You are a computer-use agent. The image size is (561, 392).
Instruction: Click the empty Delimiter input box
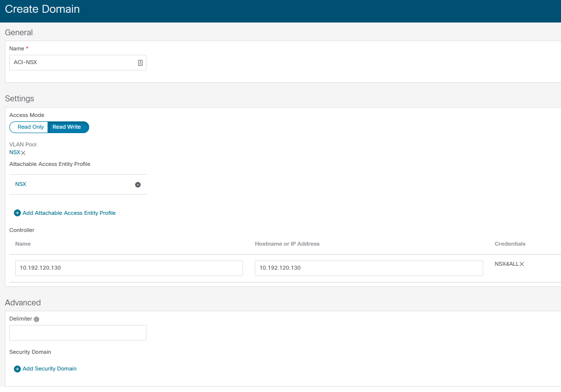(x=77, y=333)
